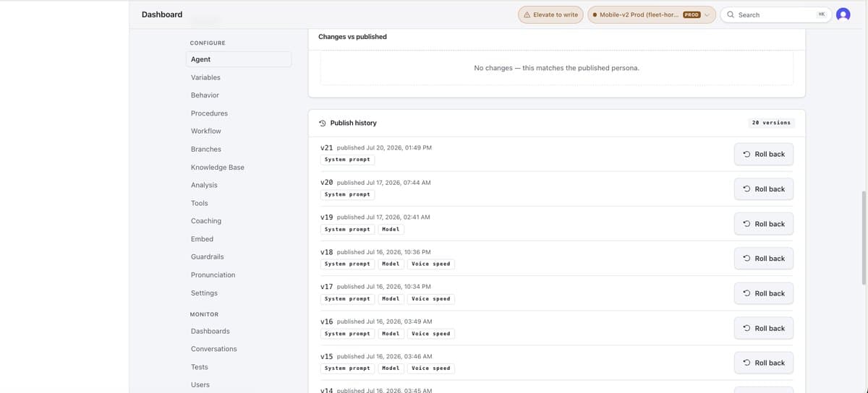
Task: Focus the Search field
Action: (775, 14)
